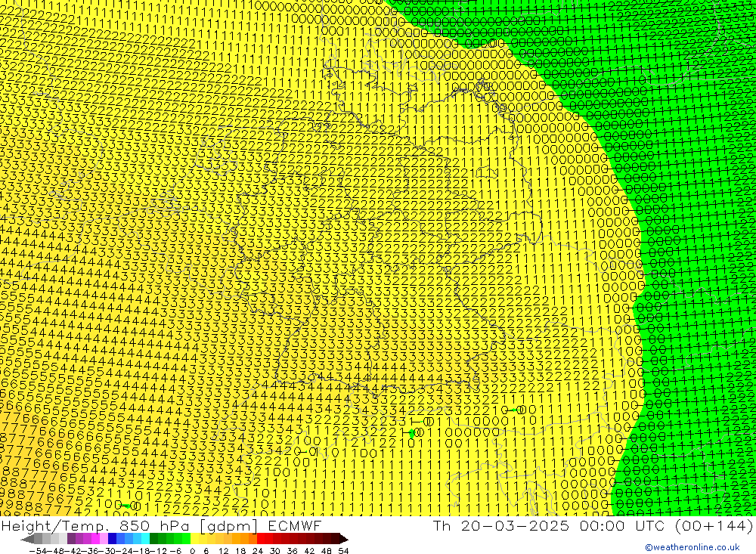Click the '-54' label on the legend scale
756x554 pixels.
point(38,551)
